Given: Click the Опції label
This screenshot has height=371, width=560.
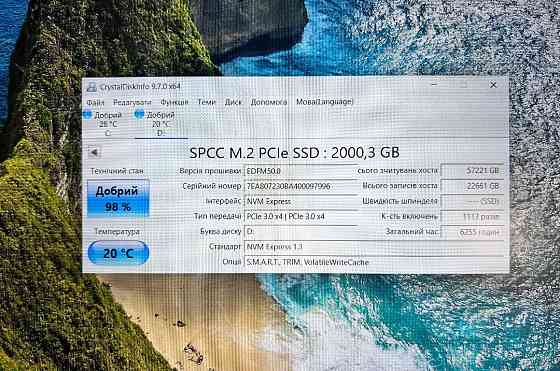Looking at the screenshot, I should coord(232,262).
